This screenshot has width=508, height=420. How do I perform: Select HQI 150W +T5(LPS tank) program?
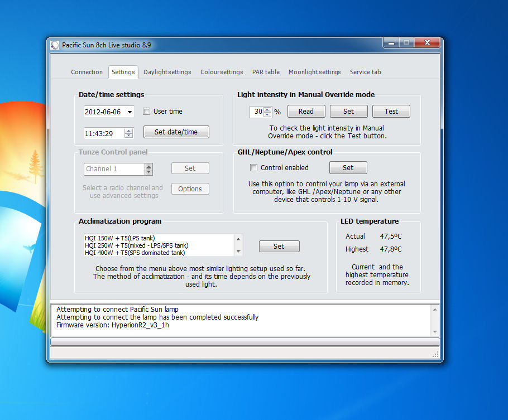pos(159,238)
